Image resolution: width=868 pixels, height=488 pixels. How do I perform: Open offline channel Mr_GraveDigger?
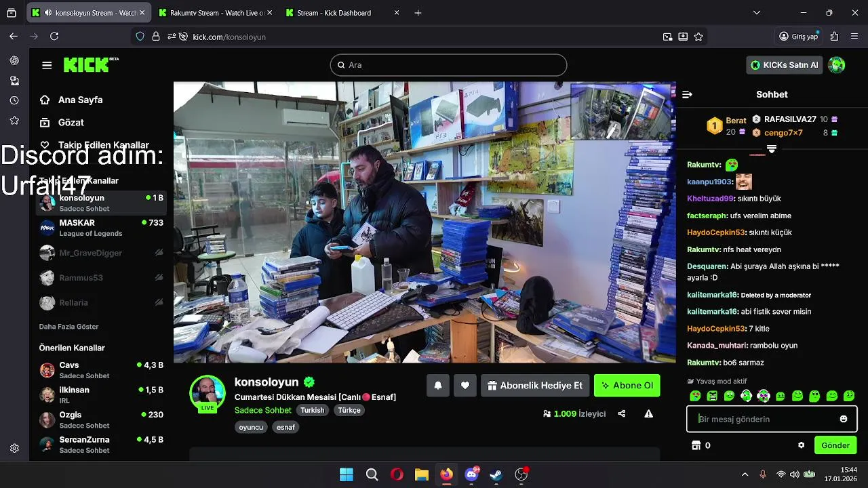102,253
